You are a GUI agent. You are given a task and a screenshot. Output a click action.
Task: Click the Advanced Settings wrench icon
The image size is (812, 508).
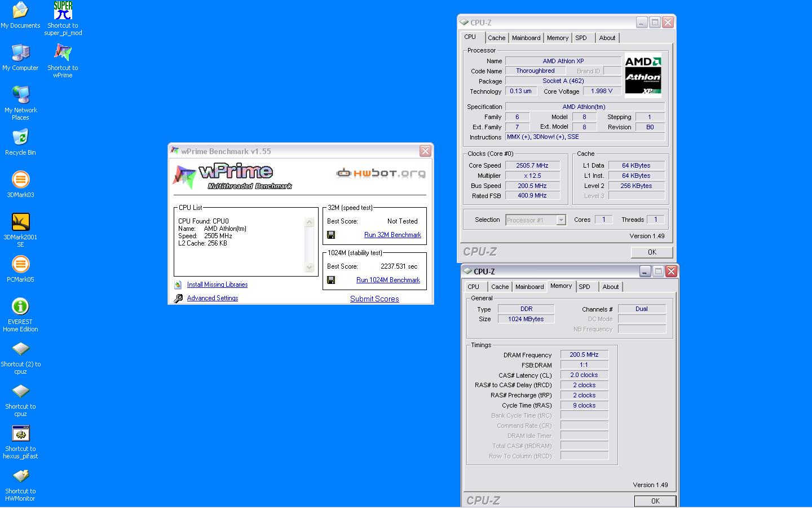[178, 298]
